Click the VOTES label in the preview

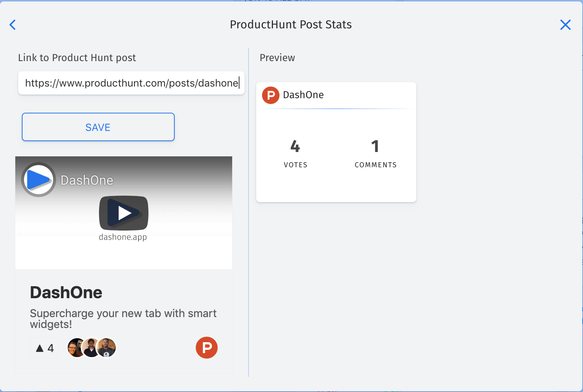(296, 165)
